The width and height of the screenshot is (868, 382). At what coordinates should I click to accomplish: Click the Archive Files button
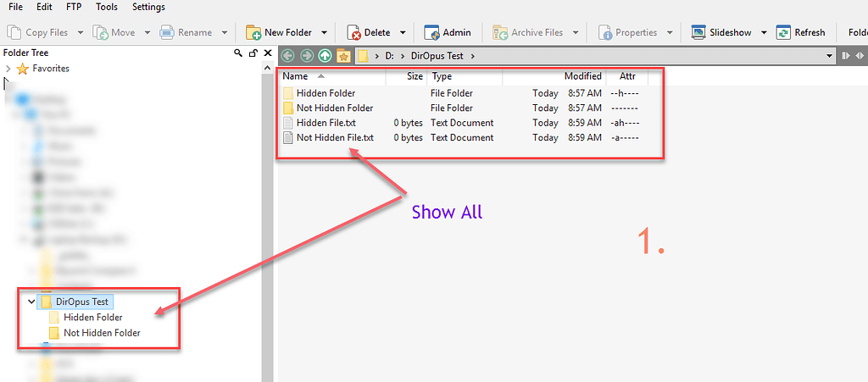pyautogui.click(x=529, y=32)
